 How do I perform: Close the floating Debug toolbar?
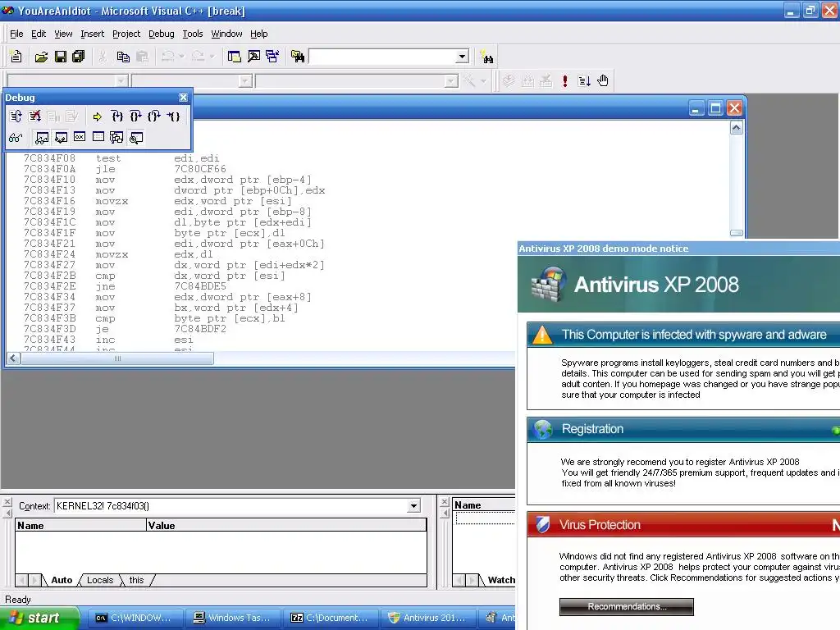(x=183, y=98)
